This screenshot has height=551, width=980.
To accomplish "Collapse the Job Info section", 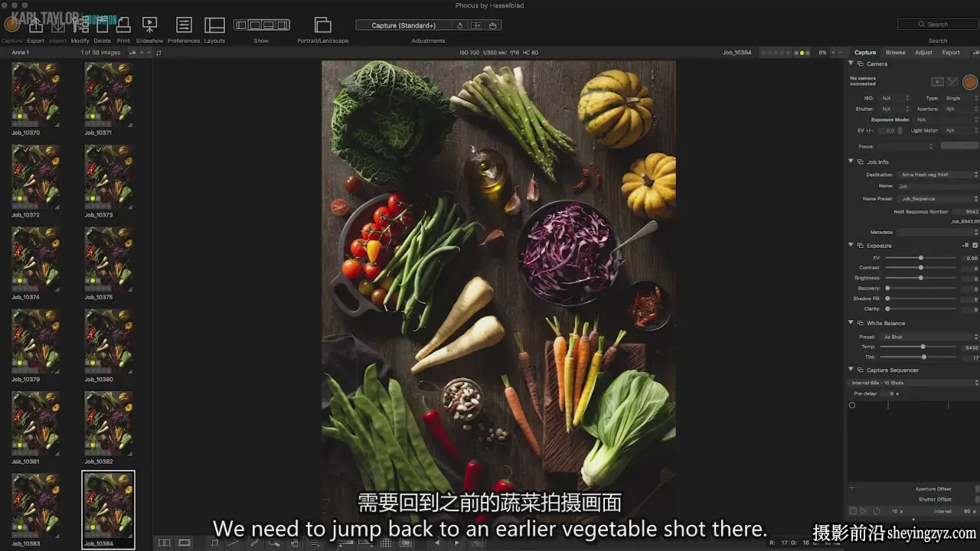I will coord(851,161).
